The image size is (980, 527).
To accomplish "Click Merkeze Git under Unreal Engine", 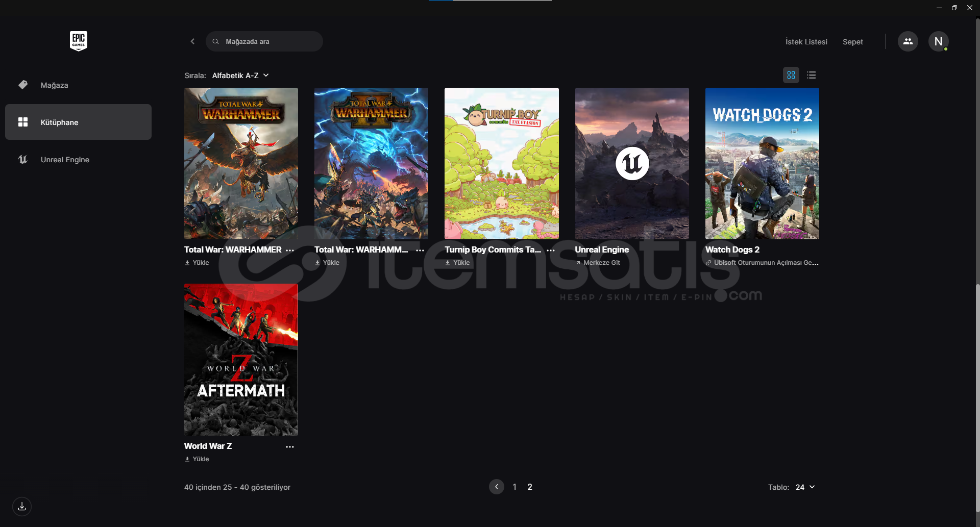I will click(598, 263).
